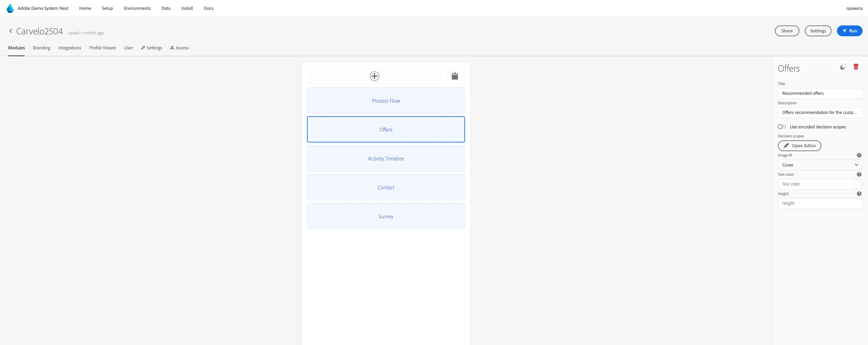This screenshot has height=345, width=868.
Task: Switch to the Settings tab with gears icon
Action: pos(152,48)
